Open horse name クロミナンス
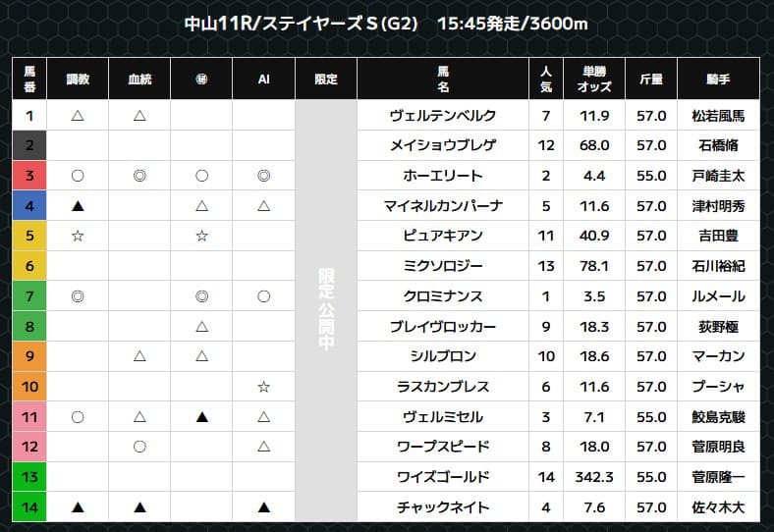The width and height of the screenshot is (774, 532). 443,296
